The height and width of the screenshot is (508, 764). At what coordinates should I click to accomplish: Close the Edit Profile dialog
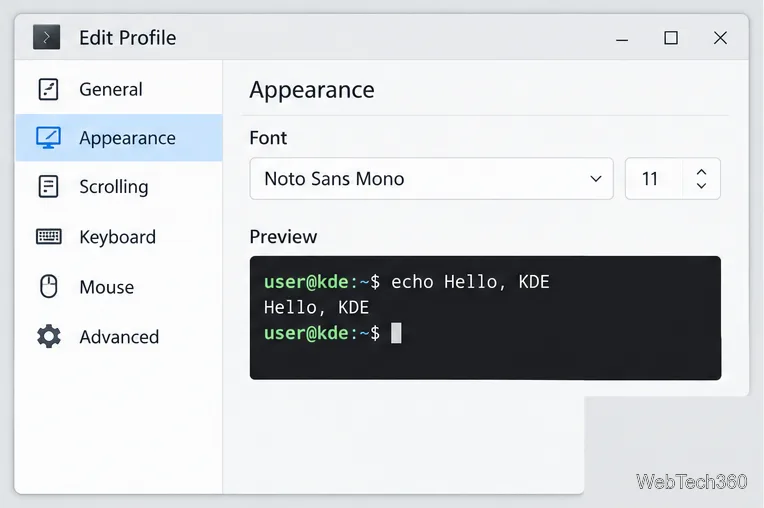[x=720, y=38]
